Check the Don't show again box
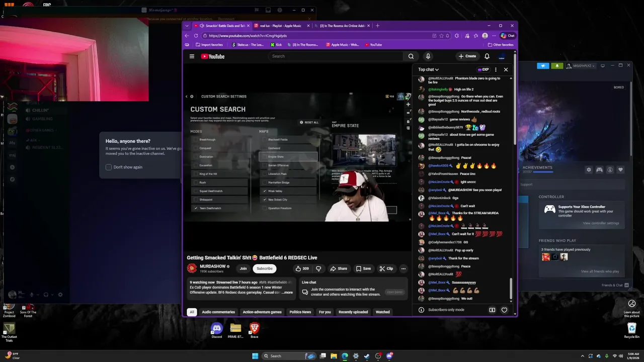The width and height of the screenshot is (644, 362). coord(109,167)
